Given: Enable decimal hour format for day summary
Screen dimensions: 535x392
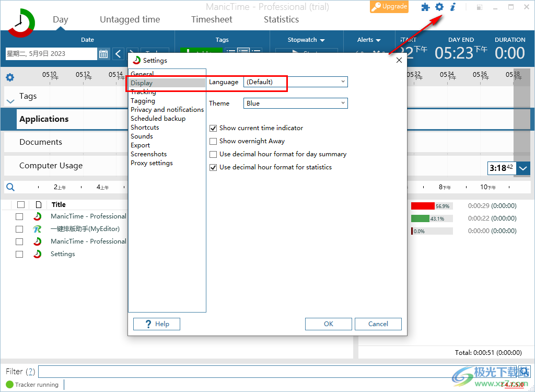Looking at the screenshot, I should pos(213,154).
